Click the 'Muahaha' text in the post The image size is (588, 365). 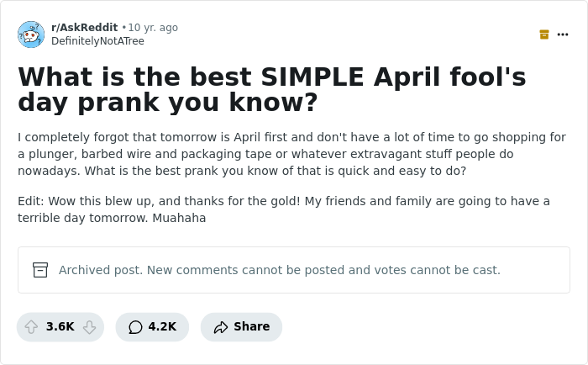coord(179,218)
